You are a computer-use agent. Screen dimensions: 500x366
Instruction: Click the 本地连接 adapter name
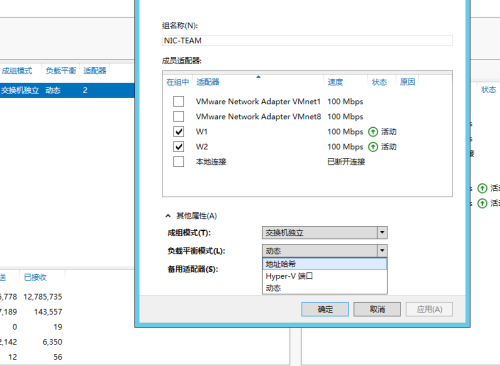click(x=211, y=162)
